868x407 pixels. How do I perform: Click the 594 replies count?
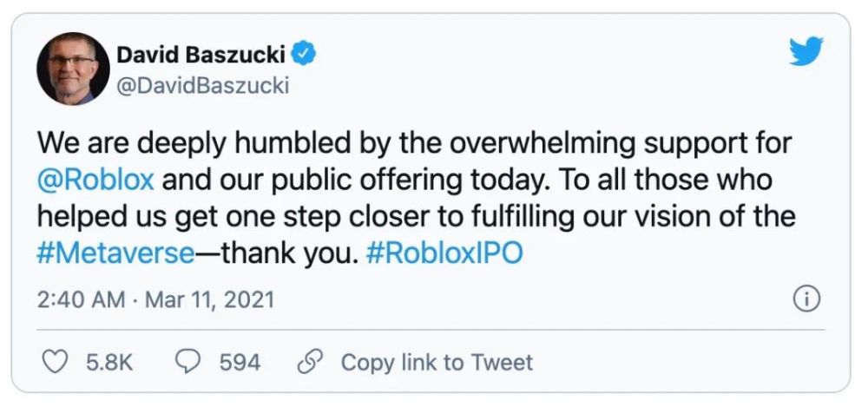[240, 361]
